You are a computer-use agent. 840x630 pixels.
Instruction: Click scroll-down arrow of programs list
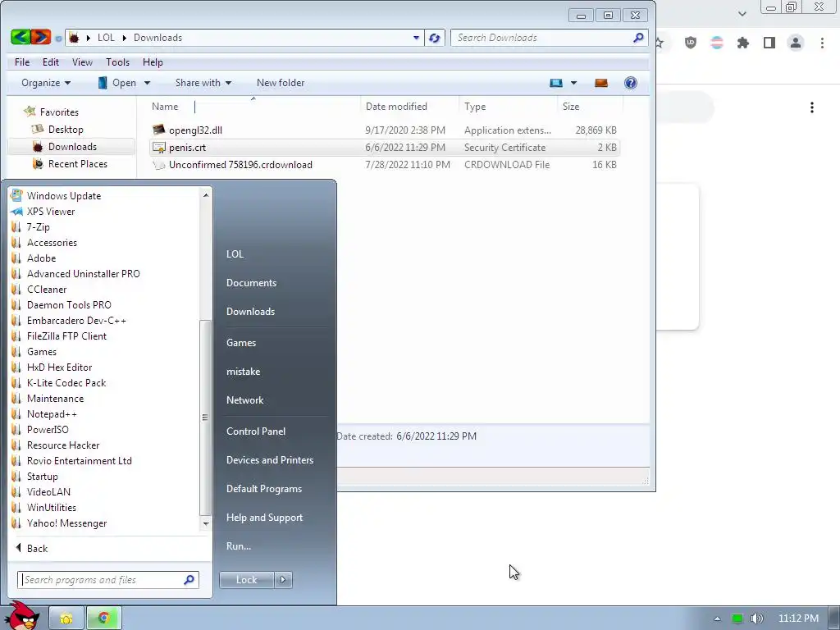pos(206,523)
